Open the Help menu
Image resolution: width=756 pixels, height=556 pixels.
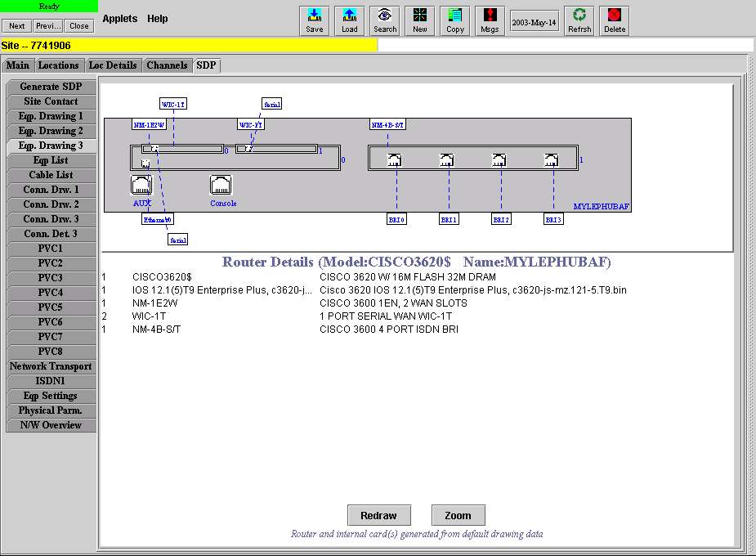click(158, 19)
